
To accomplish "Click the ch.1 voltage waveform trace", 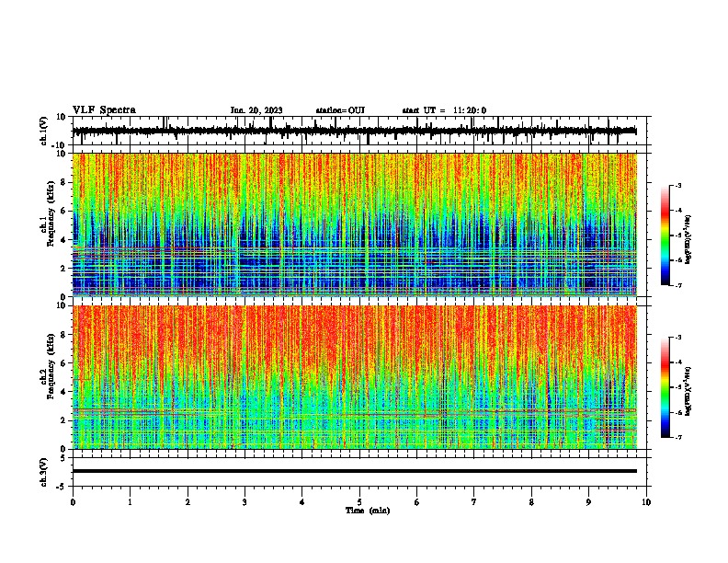I will pyautogui.click(x=354, y=131).
